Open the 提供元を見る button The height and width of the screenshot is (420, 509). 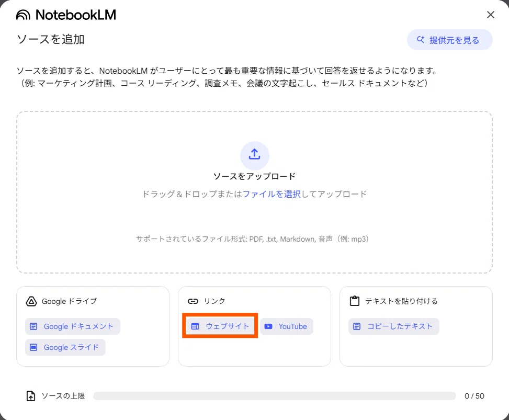[x=449, y=40]
